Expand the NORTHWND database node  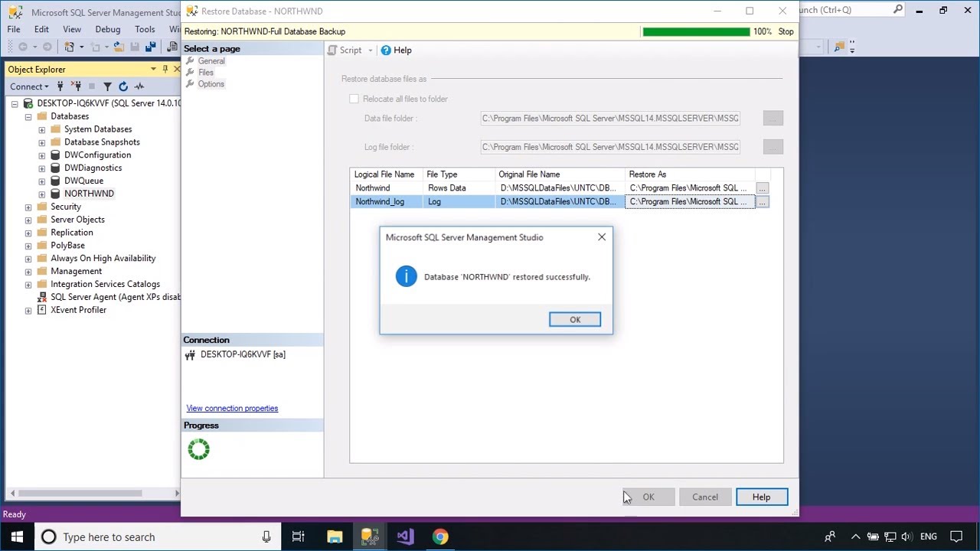point(42,194)
